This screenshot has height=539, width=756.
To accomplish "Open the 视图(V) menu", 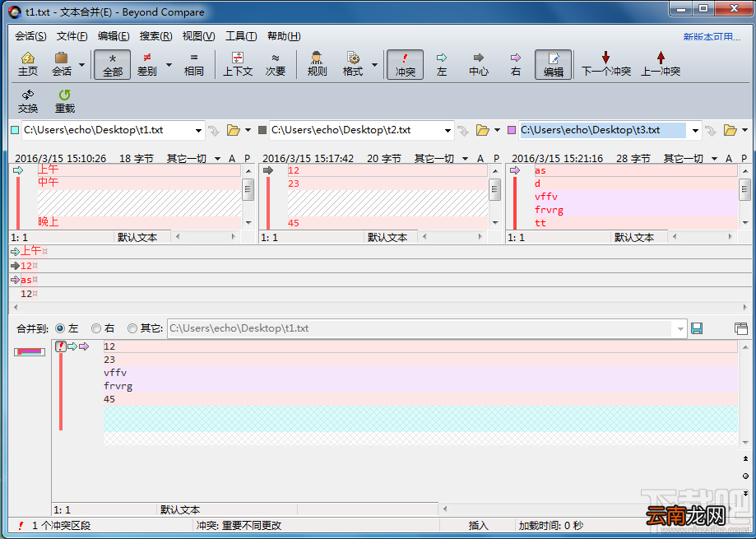I will click(x=198, y=36).
